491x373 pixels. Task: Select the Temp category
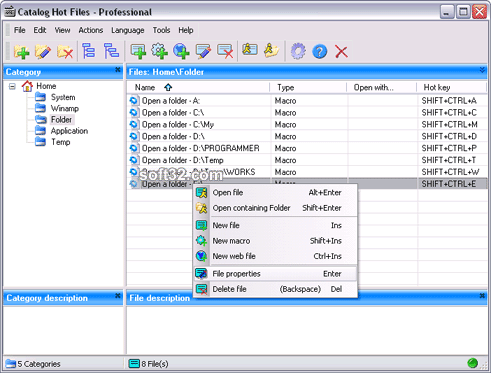point(60,142)
